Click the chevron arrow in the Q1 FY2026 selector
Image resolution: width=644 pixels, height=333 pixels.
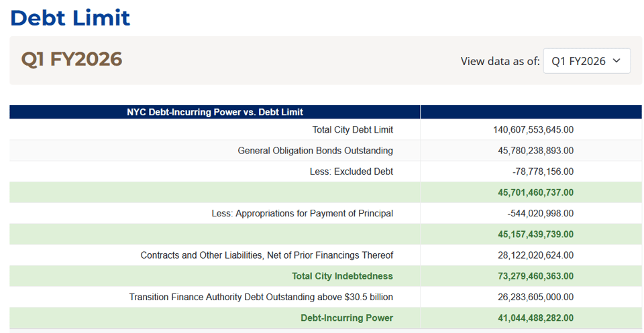tap(616, 61)
